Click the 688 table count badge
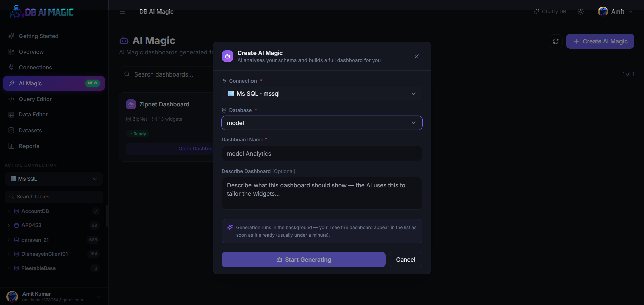The width and height of the screenshot is (644, 305). (x=93, y=240)
